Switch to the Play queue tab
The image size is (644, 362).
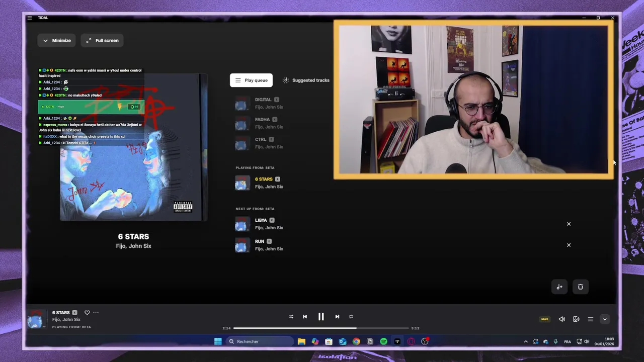251,80
